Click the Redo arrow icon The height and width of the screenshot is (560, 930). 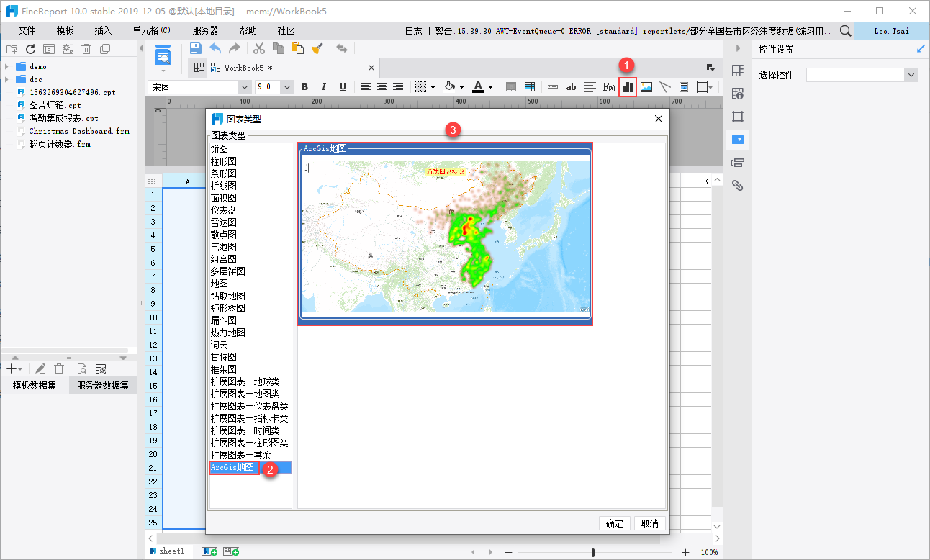(235, 48)
